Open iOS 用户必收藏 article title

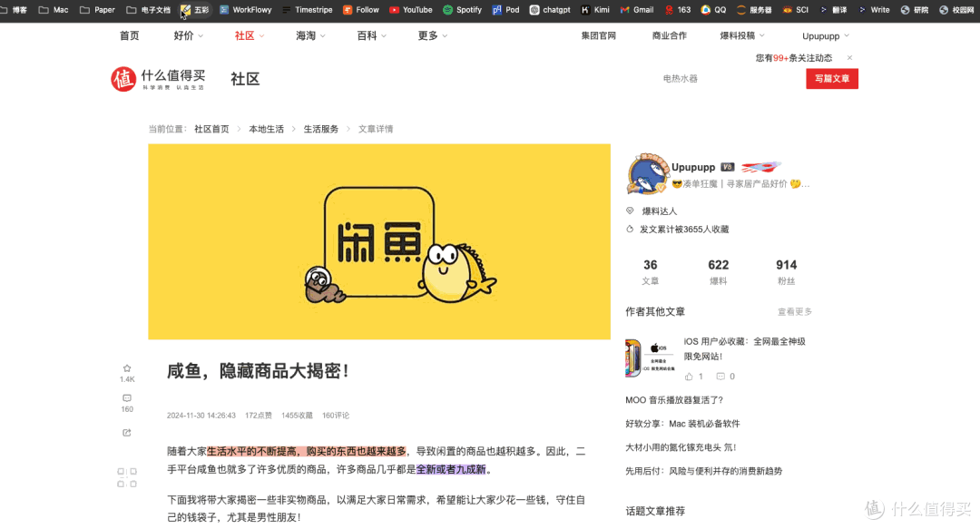pos(744,349)
